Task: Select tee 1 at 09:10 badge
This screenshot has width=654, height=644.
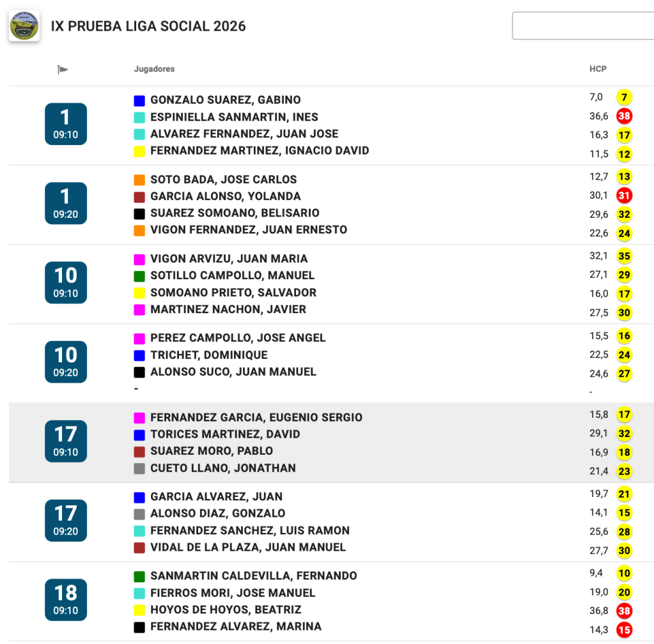Action: click(65, 124)
